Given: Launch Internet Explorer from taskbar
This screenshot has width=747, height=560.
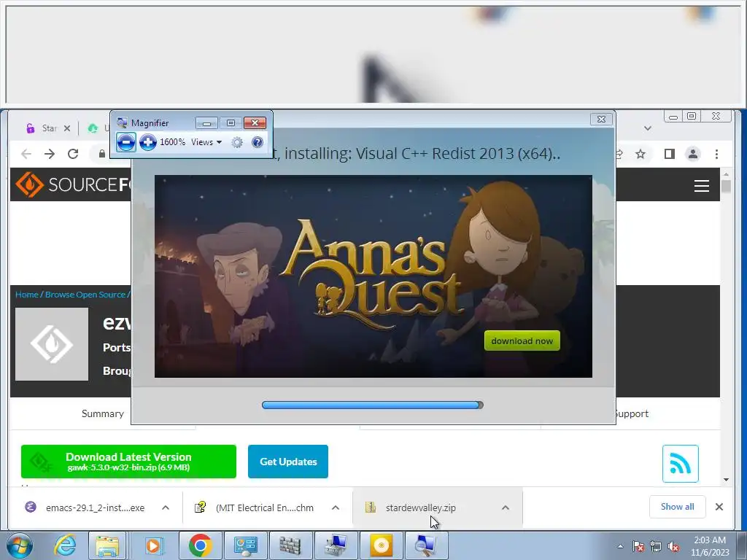Looking at the screenshot, I should tap(65, 545).
